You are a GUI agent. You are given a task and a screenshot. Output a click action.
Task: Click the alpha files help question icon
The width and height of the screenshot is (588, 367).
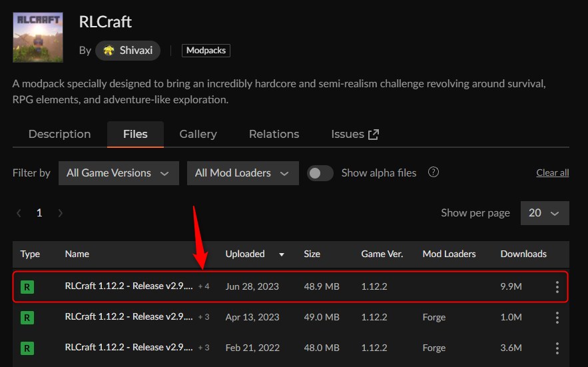434,173
